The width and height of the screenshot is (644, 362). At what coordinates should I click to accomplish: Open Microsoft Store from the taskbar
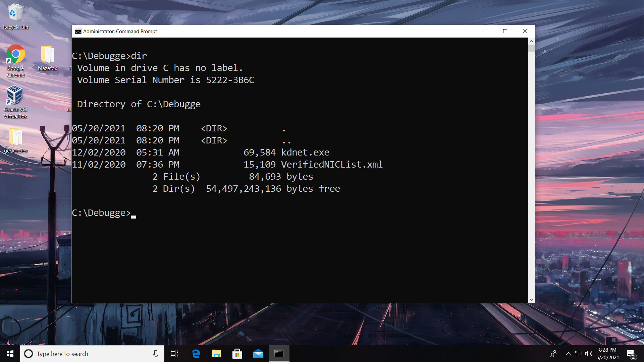point(237,354)
